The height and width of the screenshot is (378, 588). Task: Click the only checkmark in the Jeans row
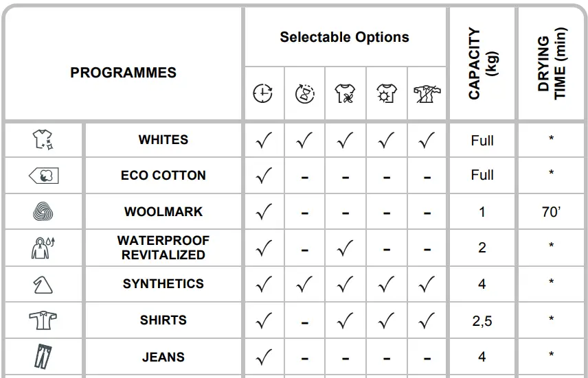[263, 357]
